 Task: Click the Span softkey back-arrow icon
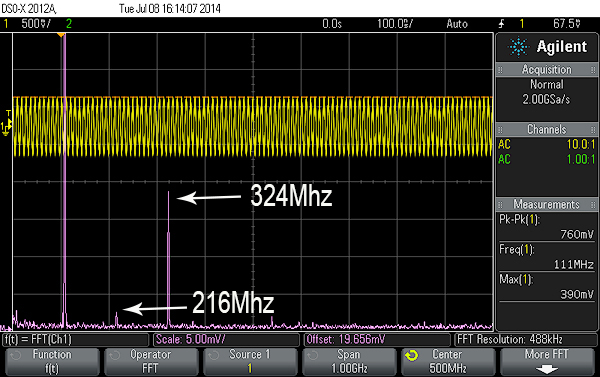[313, 356]
